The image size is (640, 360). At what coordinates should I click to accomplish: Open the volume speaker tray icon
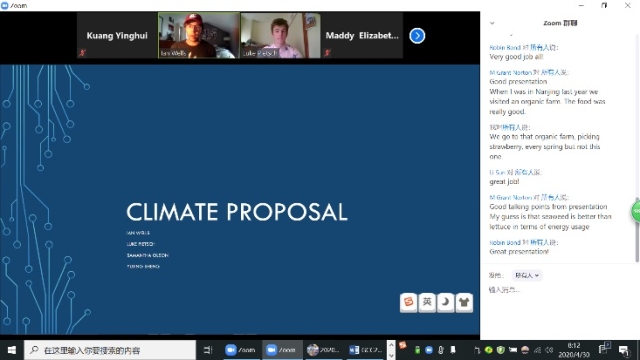point(549,350)
